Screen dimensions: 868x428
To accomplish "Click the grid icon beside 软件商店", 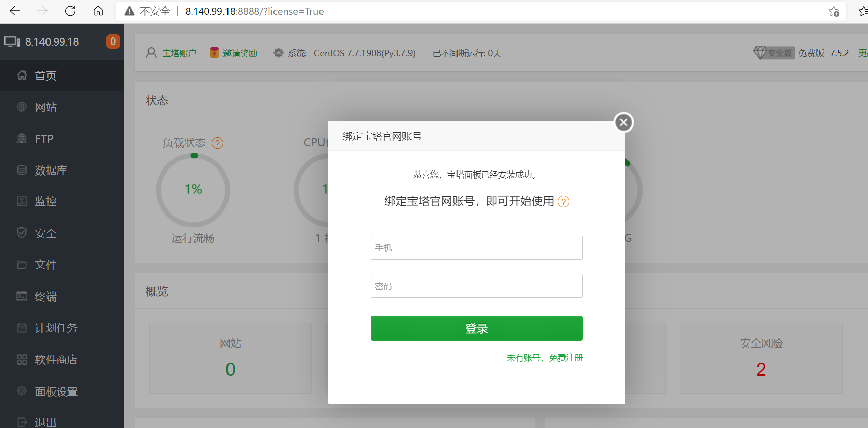I will [22, 359].
